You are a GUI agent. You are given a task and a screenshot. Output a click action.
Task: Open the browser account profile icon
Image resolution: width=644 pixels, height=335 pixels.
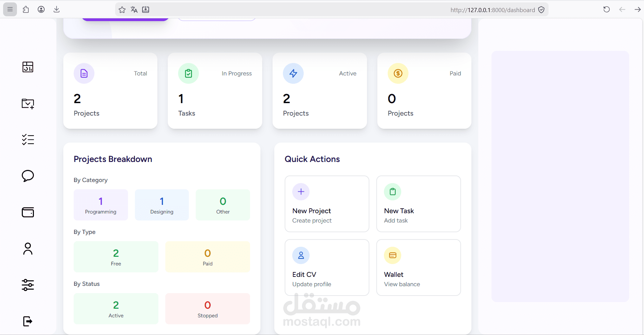coord(41,9)
